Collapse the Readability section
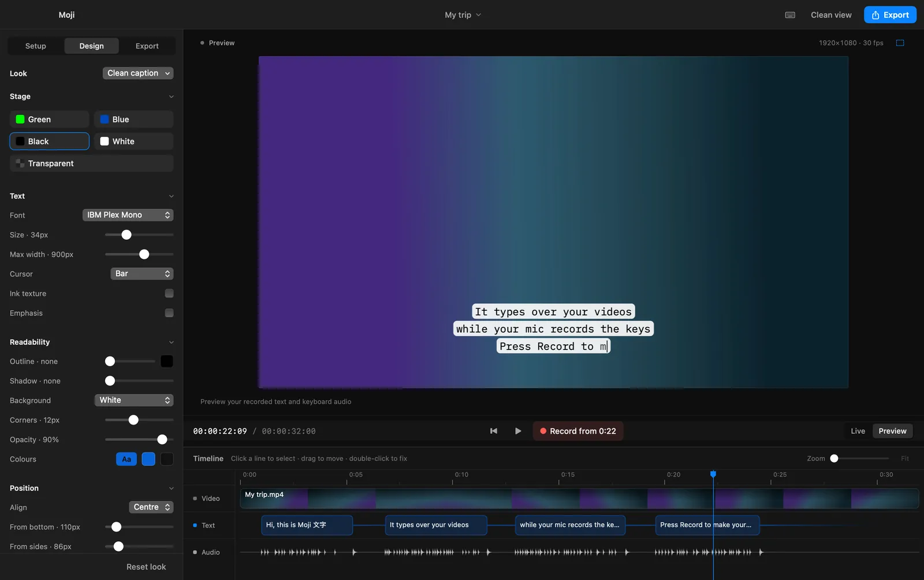924x580 pixels. [x=171, y=342]
